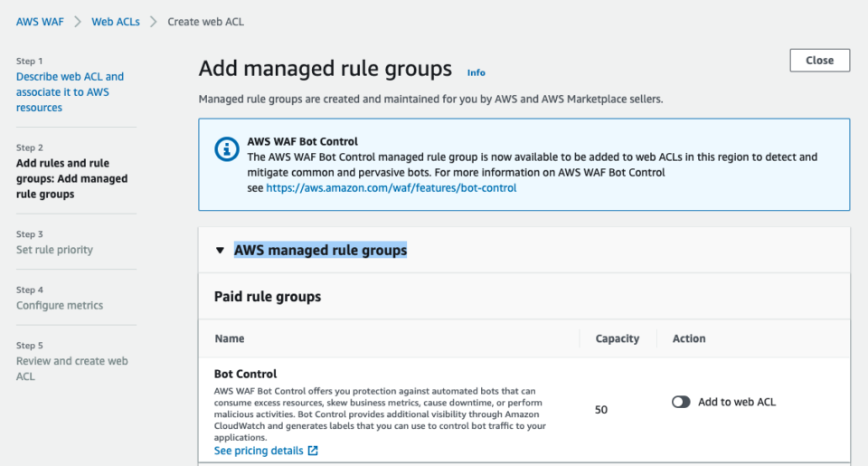Click first breadcrumb chevron separator
This screenshot has width=868, height=466.
(78, 22)
